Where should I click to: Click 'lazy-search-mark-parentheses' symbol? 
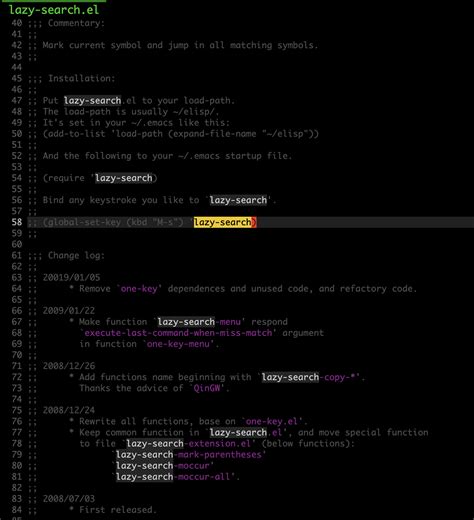[x=189, y=454]
